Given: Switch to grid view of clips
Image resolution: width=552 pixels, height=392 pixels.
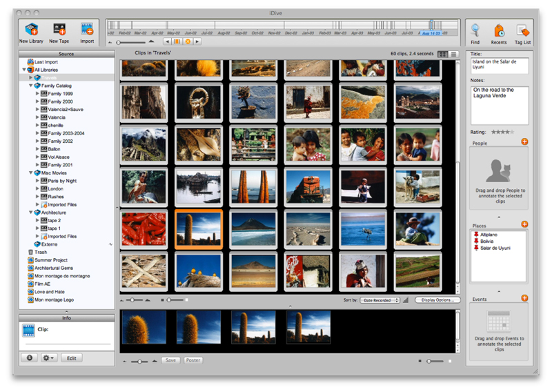Looking at the screenshot, I should [x=442, y=55].
